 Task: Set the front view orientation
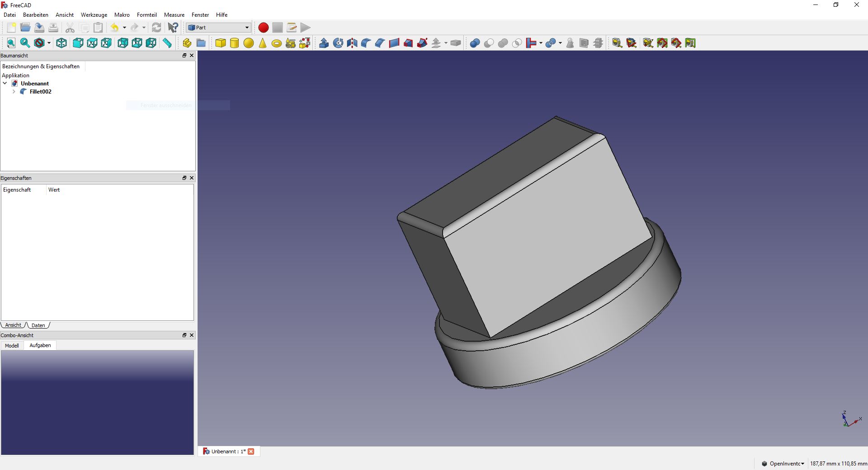[x=78, y=43]
